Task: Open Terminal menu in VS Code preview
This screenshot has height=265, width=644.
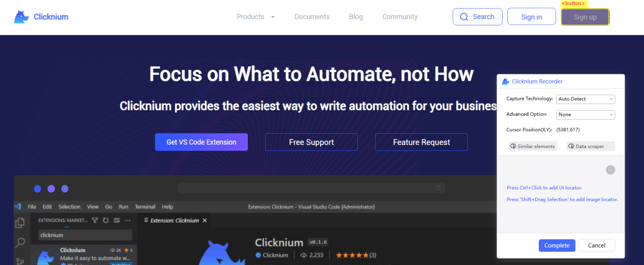Action: [145, 207]
